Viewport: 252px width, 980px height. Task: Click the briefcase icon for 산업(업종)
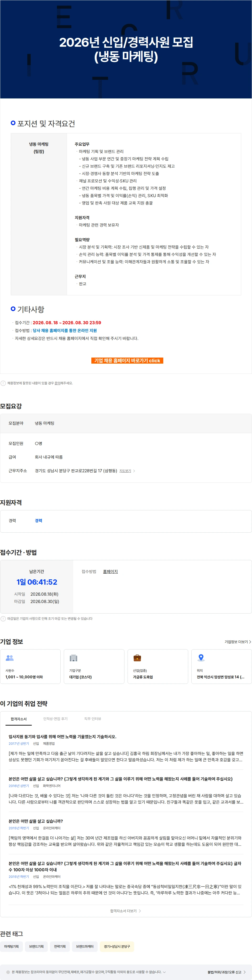[137, 658]
